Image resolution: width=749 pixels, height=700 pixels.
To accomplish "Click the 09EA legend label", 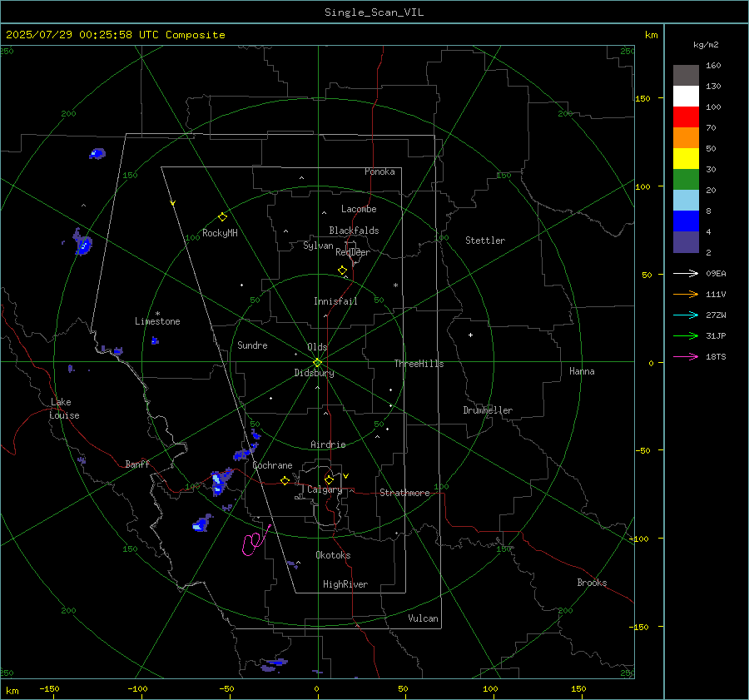I will 716,273.
